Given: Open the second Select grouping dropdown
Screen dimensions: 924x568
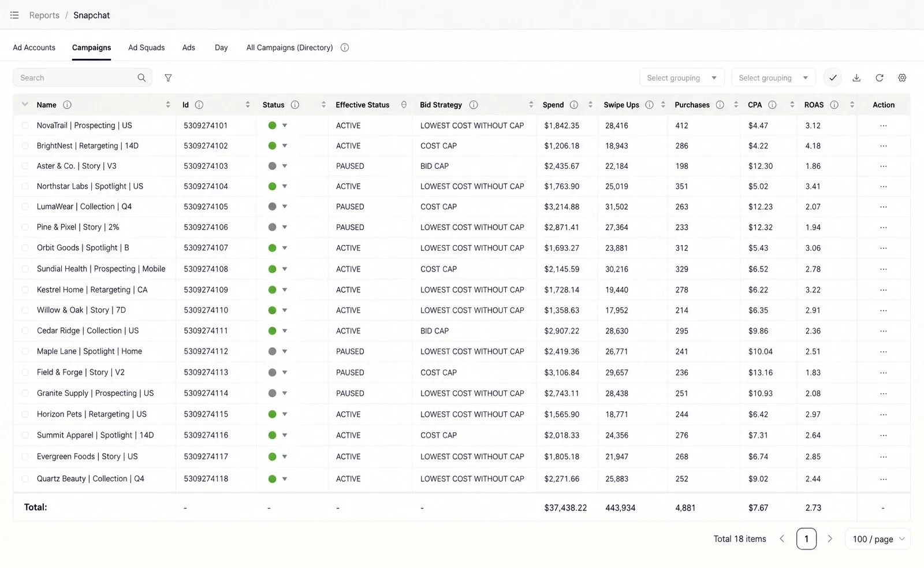Looking at the screenshot, I should point(774,78).
